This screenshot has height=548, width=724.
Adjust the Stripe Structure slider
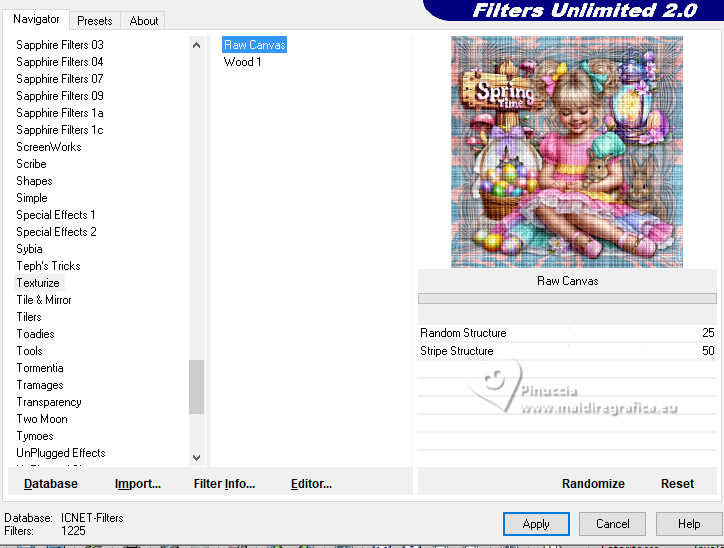[567, 351]
